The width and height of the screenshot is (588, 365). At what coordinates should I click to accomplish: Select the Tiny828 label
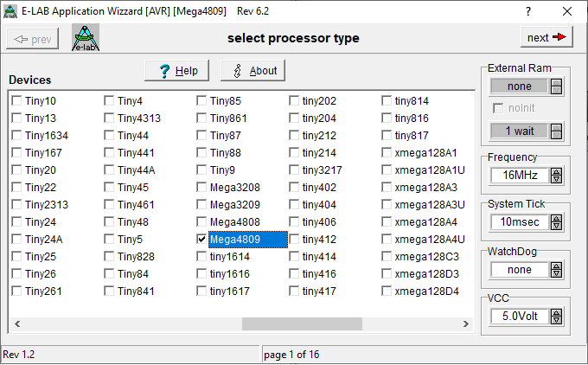tap(136, 257)
